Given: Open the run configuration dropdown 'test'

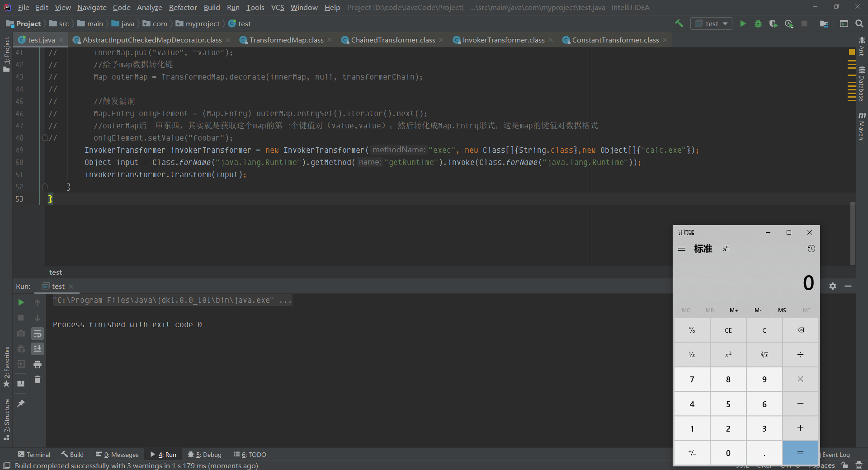Looking at the screenshot, I should [x=711, y=23].
